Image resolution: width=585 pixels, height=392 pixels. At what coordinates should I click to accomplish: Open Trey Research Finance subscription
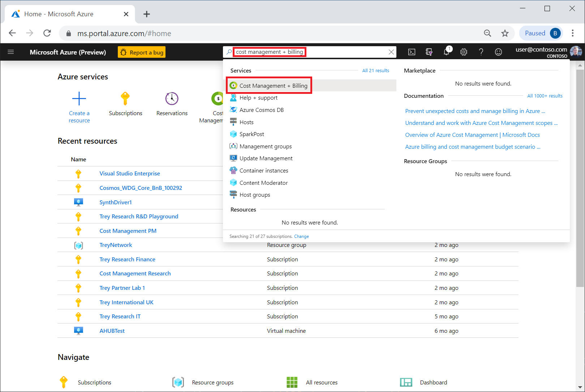point(127,260)
